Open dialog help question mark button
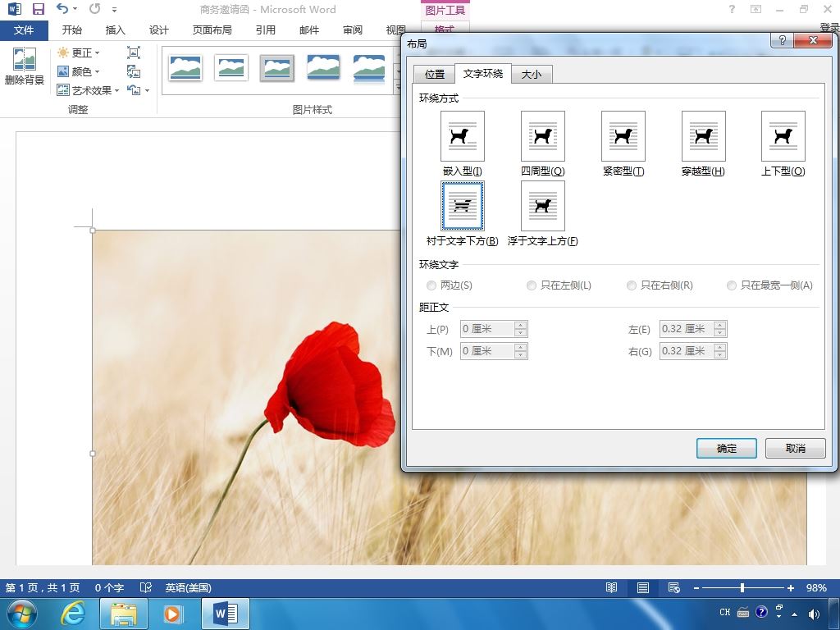The image size is (840, 630). [x=782, y=41]
